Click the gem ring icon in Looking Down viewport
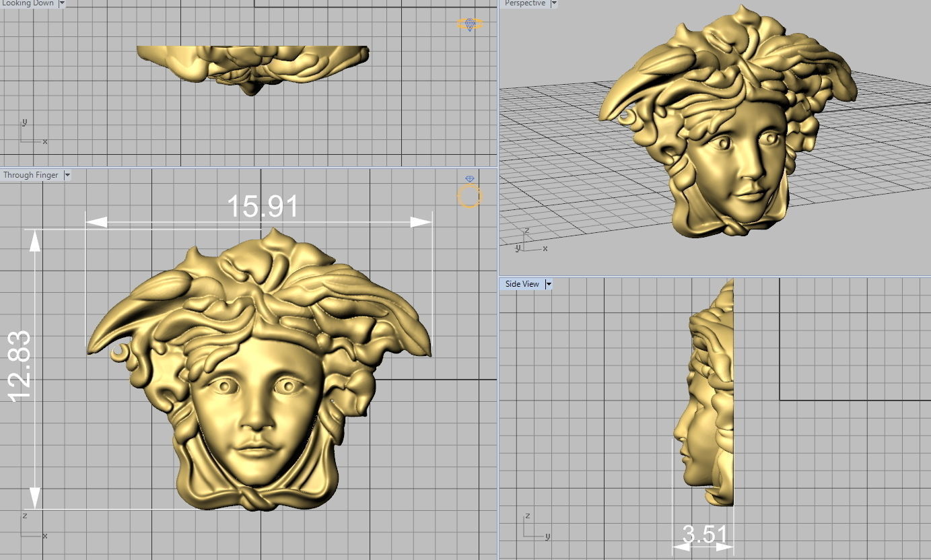931x560 pixels. (470, 24)
